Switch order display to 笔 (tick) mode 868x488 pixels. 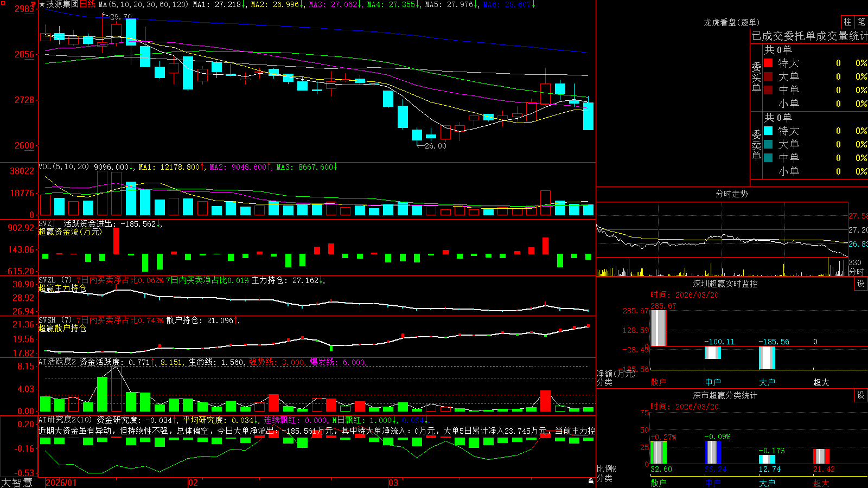pyautogui.click(x=861, y=22)
